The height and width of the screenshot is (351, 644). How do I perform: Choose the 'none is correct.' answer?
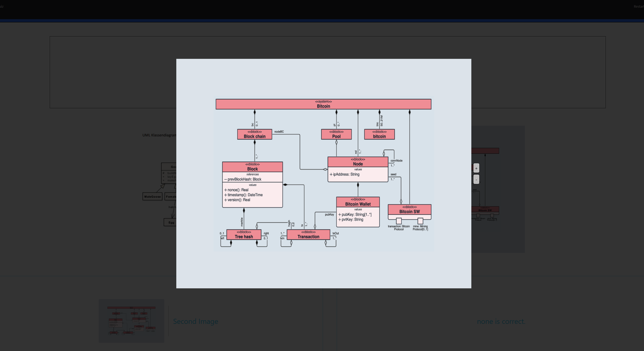tap(501, 321)
